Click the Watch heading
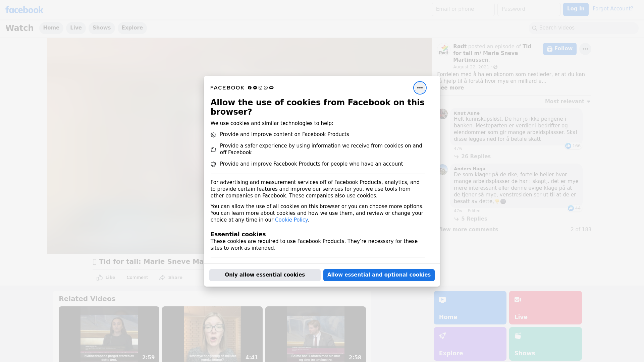The width and height of the screenshot is (644, 362). (x=19, y=28)
